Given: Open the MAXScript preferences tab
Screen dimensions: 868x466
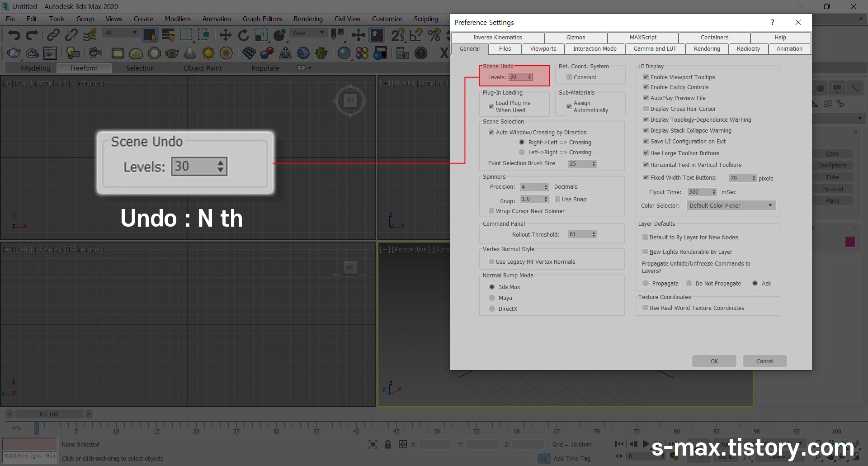Looking at the screenshot, I should (643, 38).
